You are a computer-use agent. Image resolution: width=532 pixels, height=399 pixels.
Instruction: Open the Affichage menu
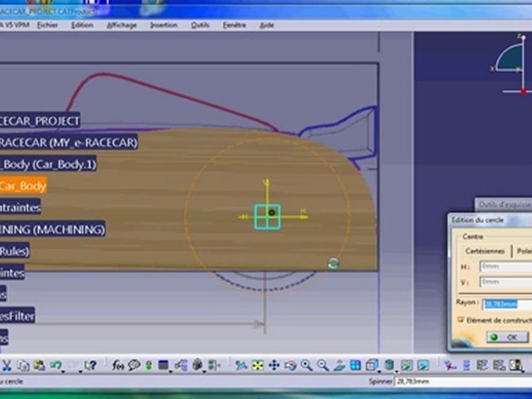pos(121,25)
